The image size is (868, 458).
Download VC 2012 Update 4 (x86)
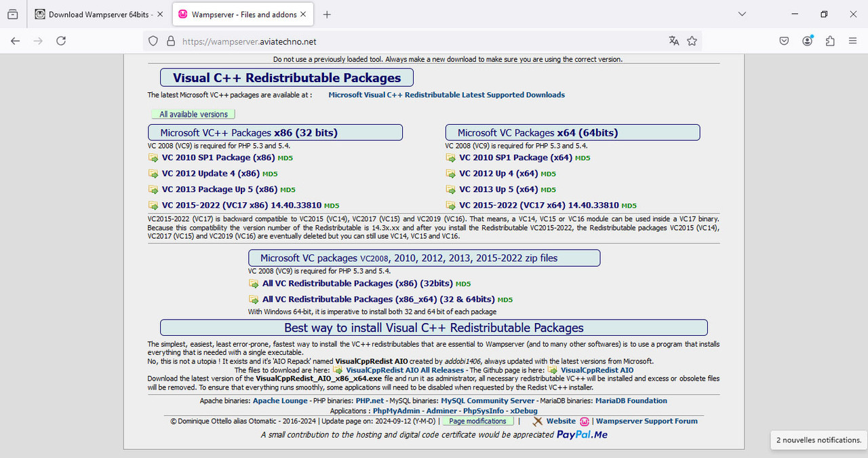(211, 174)
